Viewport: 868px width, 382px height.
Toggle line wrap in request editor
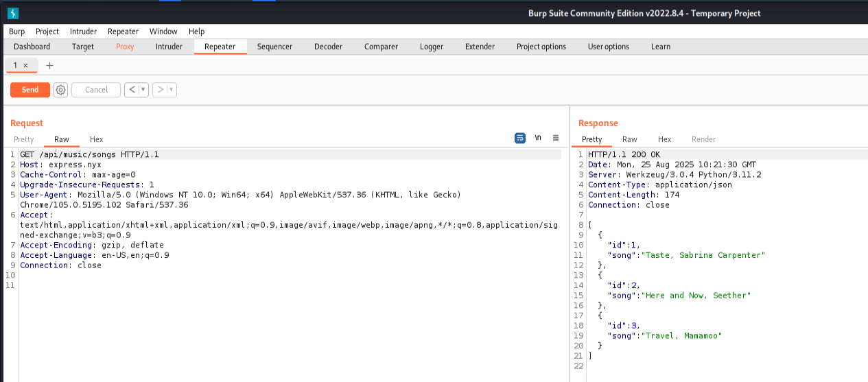pos(520,138)
